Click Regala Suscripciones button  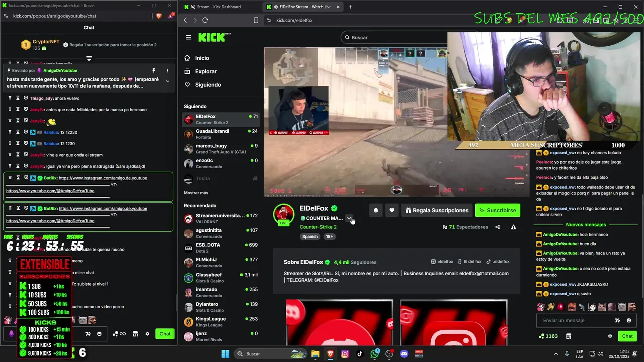point(437,210)
